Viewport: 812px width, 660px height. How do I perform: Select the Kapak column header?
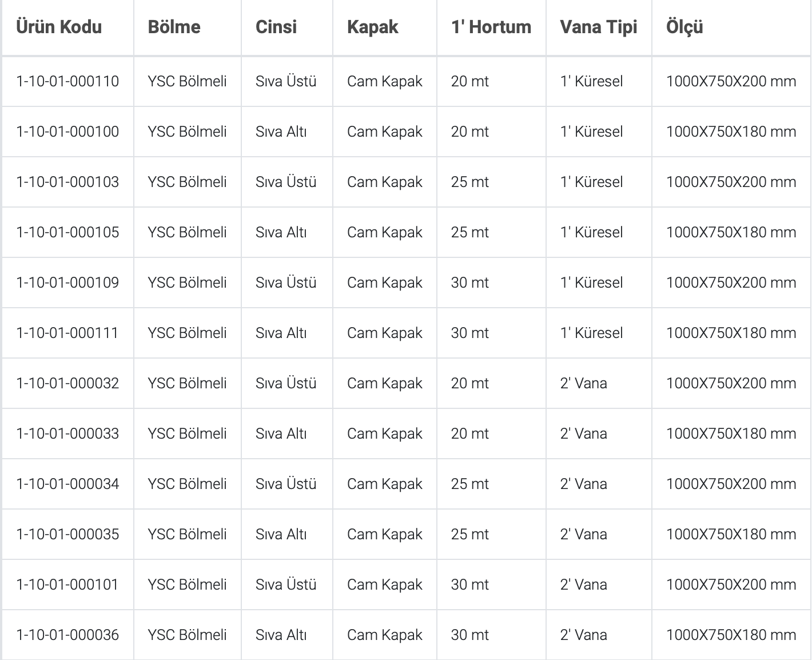pos(372,27)
